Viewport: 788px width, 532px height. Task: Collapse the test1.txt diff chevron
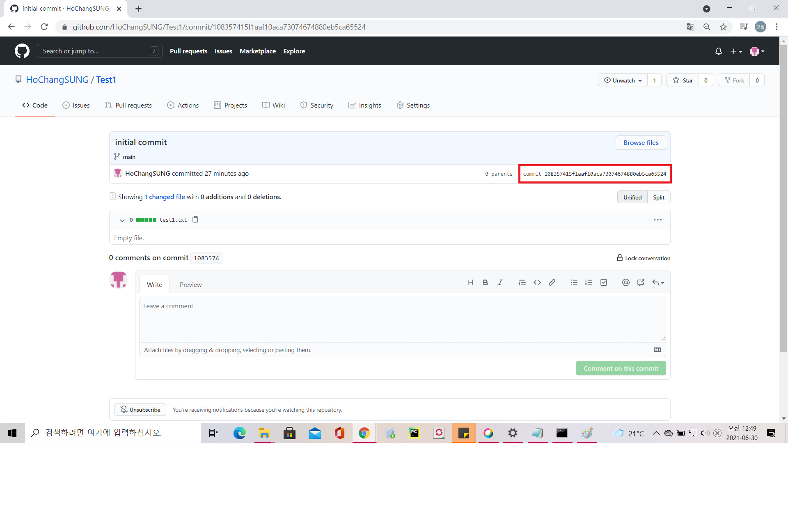point(122,220)
